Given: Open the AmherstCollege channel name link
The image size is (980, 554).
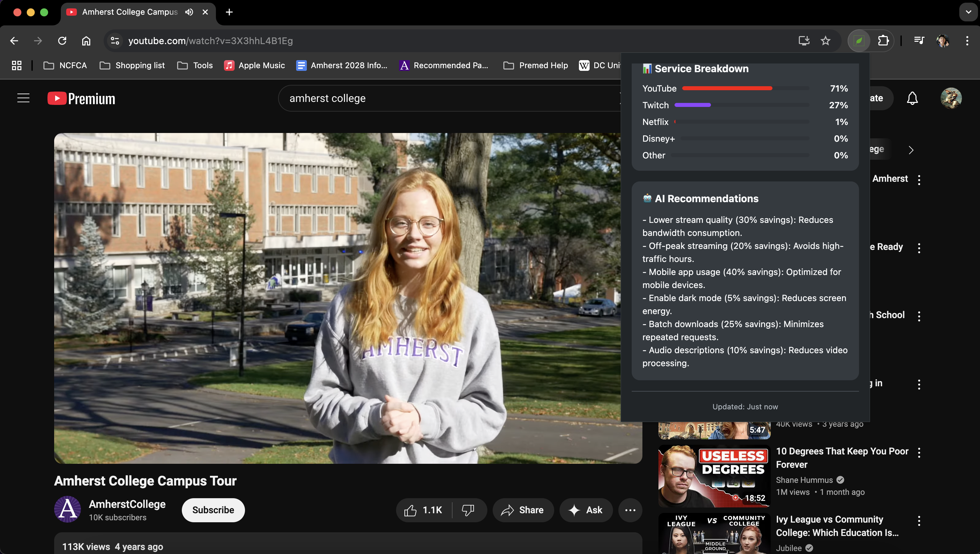Looking at the screenshot, I should click(x=127, y=504).
